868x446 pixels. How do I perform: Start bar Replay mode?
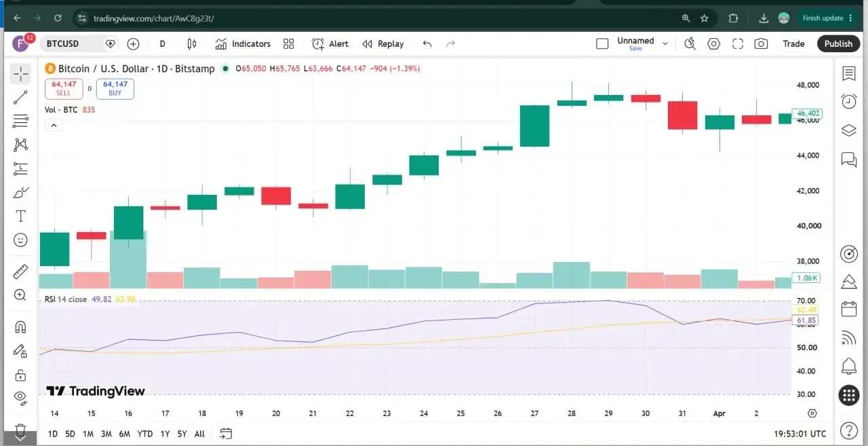pyautogui.click(x=383, y=43)
